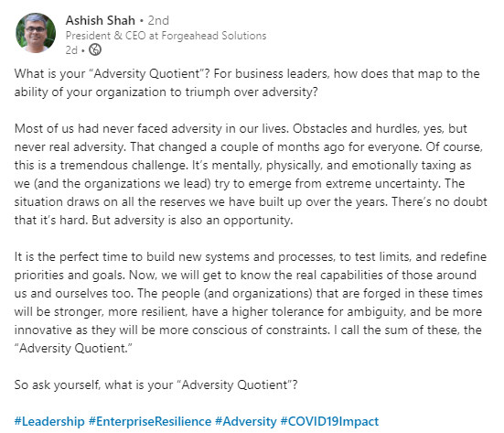Screen dimensions: 504x433
Task: Click the globe public visibility icon
Action: point(95,49)
